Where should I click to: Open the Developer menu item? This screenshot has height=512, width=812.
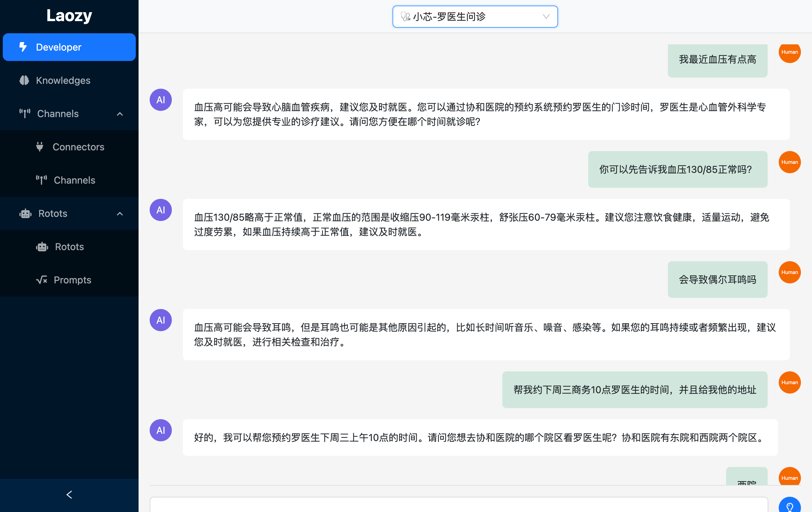click(69, 47)
